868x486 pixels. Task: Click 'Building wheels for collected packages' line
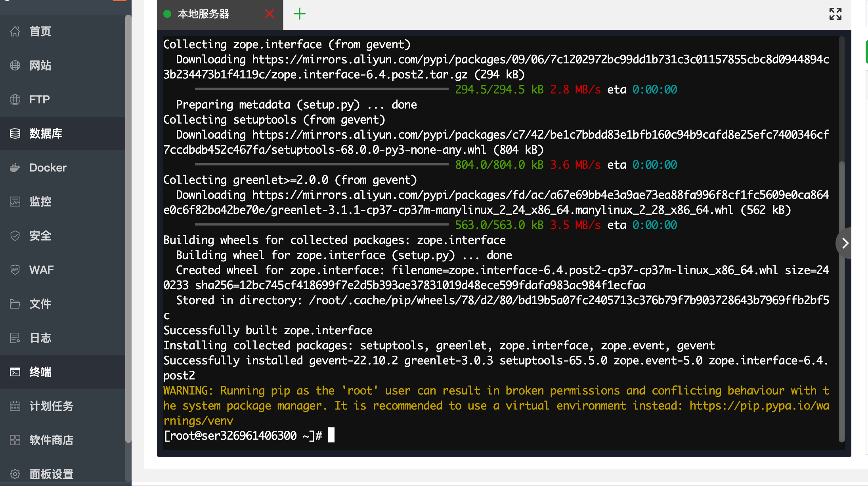point(335,240)
